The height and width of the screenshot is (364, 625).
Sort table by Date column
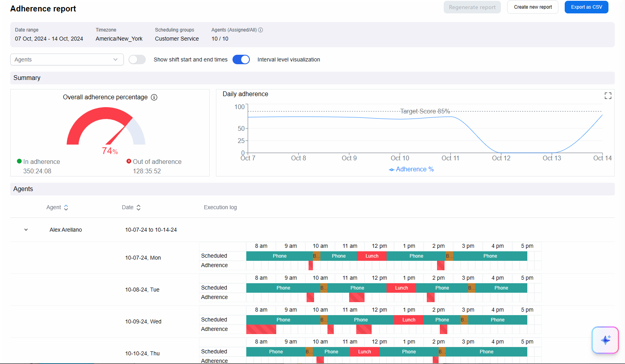click(138, 208)
